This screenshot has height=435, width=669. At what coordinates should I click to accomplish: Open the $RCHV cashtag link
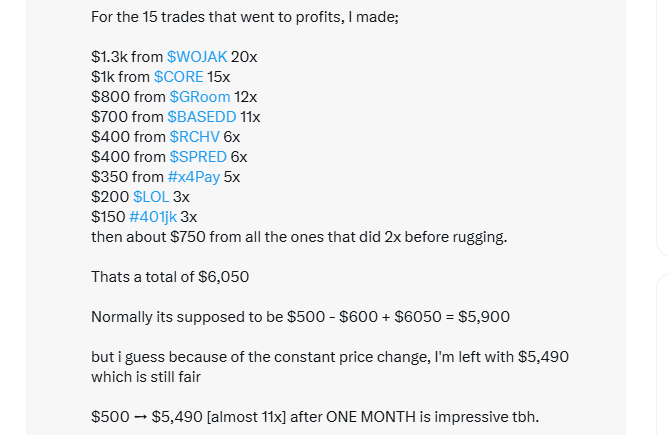coord(192,136)
